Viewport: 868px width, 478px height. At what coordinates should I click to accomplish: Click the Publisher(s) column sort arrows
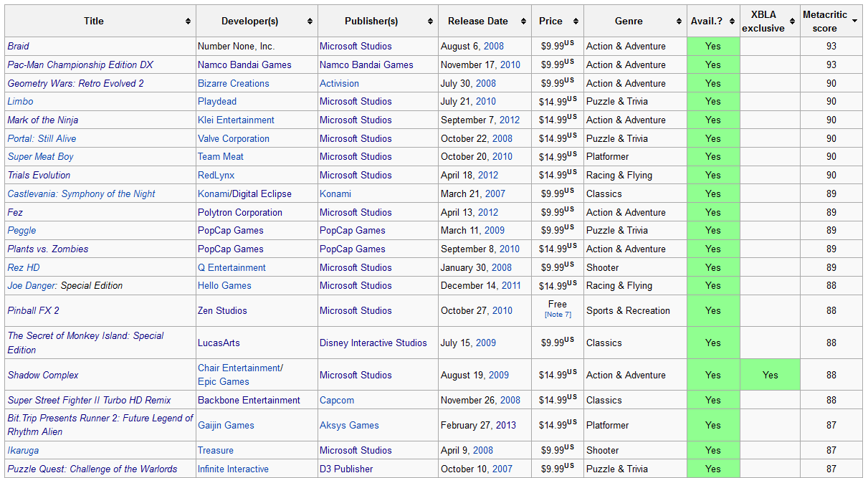(x=431, y=21)
